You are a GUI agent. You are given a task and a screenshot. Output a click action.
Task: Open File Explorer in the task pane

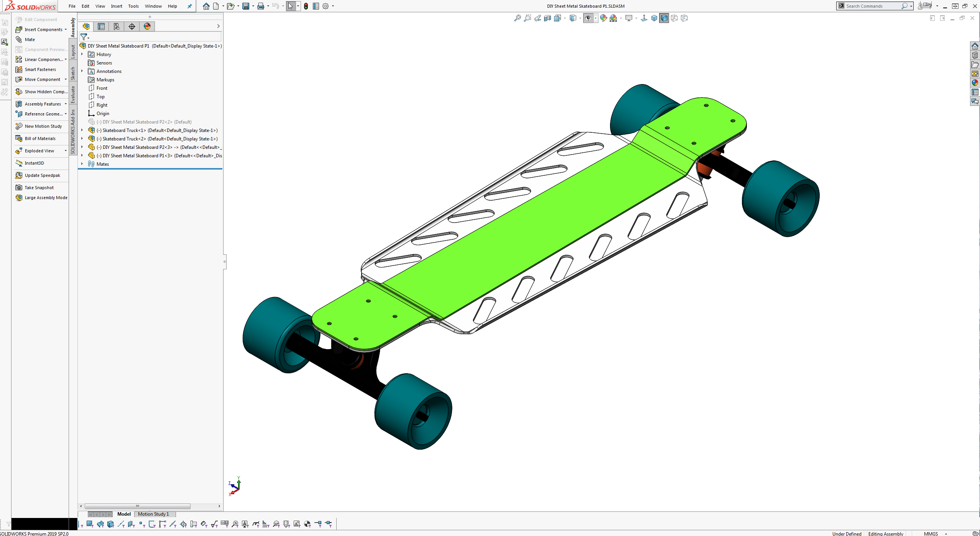(x=975, y=64)
